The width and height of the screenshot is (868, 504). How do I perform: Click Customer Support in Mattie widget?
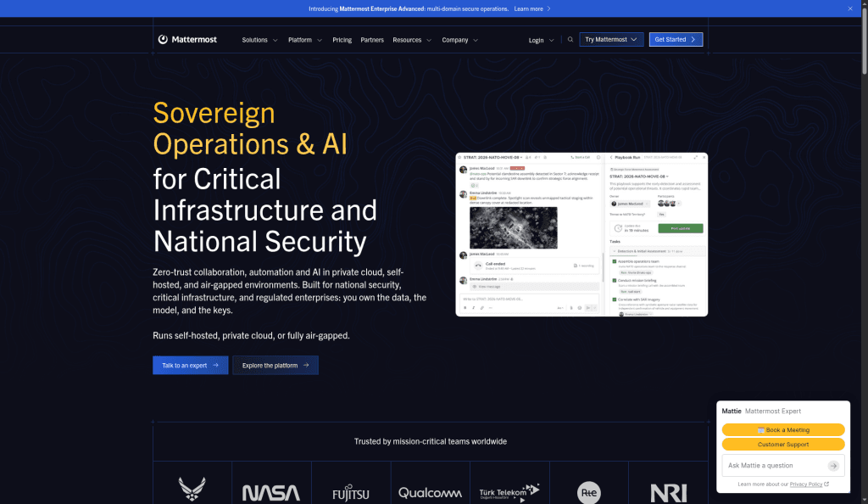pyautogui.click(x=782, y=445)
